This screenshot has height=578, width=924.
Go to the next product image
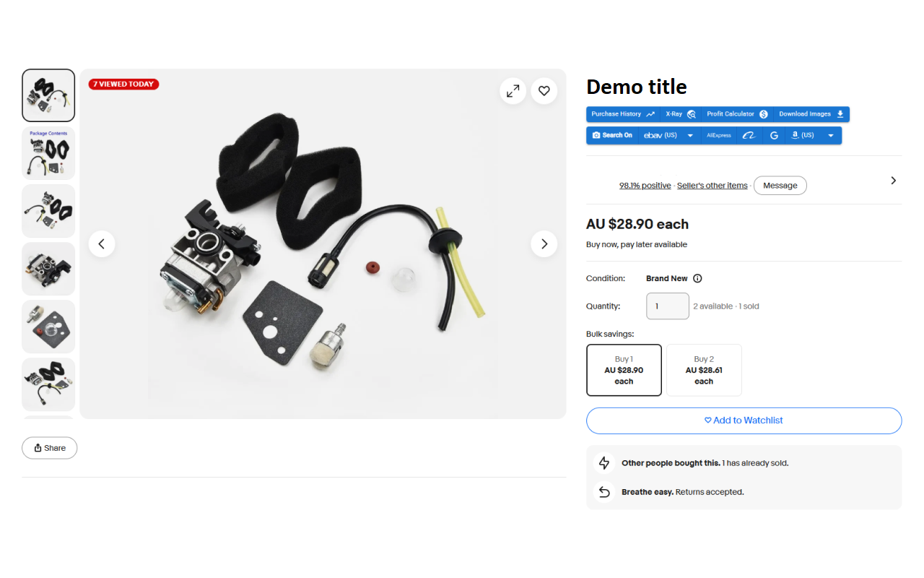point(544,244)
